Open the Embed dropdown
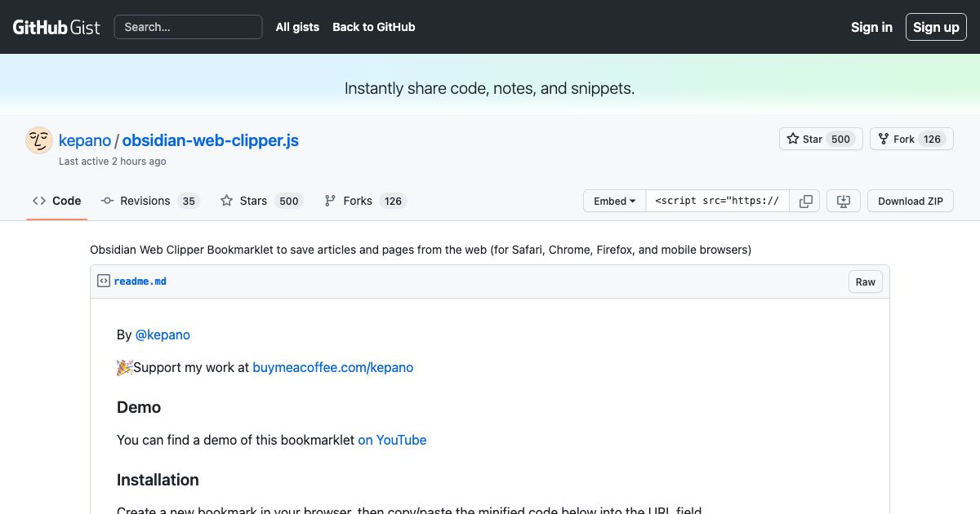Image resolution: width=980 pixels, height=514 pixels. 613,201
